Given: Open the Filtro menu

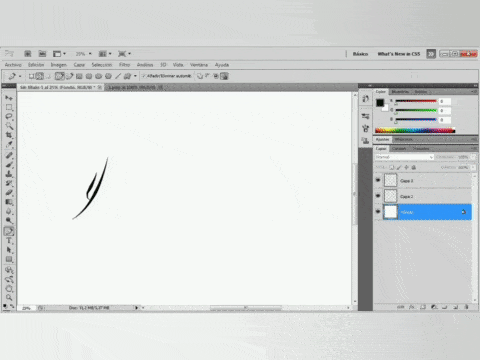Looking at the screenshot, I should pos(124,65).
